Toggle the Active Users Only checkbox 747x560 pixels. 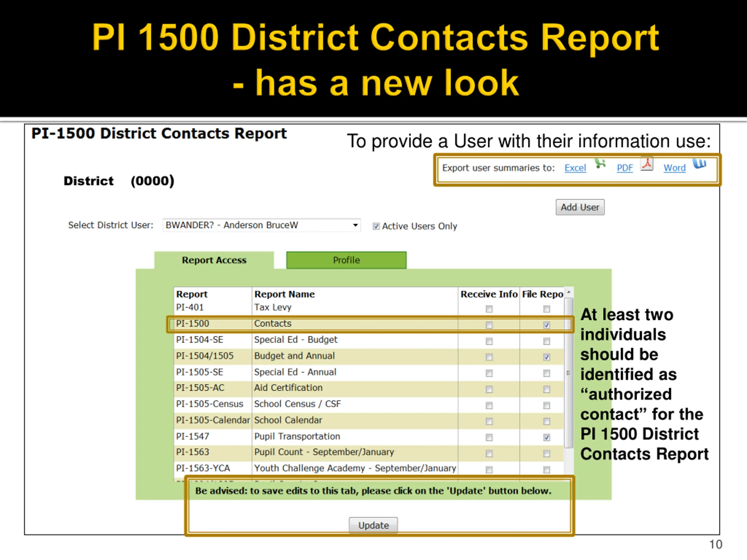point(376,226)
